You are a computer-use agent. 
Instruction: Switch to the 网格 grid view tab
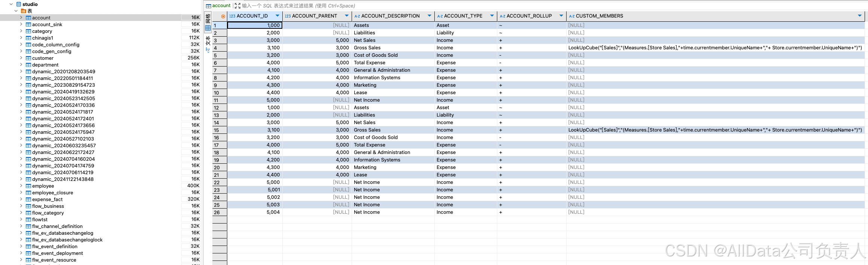208,22
